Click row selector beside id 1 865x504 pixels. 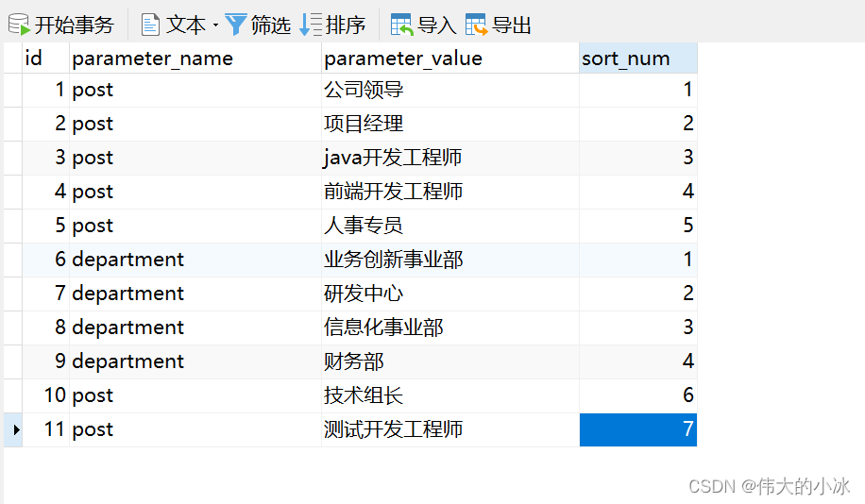pos(13,90)
